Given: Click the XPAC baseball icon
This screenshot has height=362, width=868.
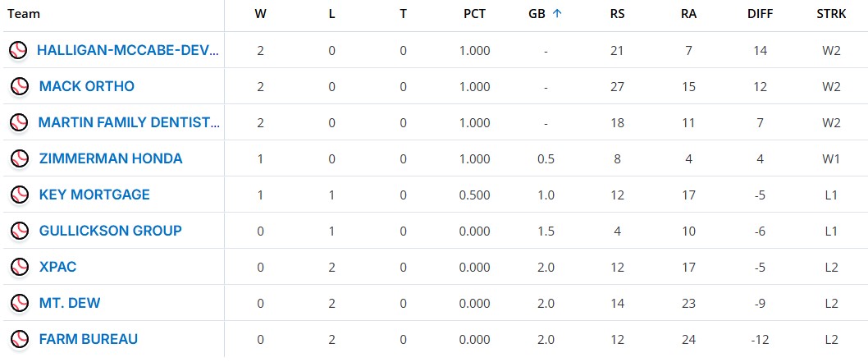Looking at the screenshot, I should pyautogui.click(x=20, y=267).
